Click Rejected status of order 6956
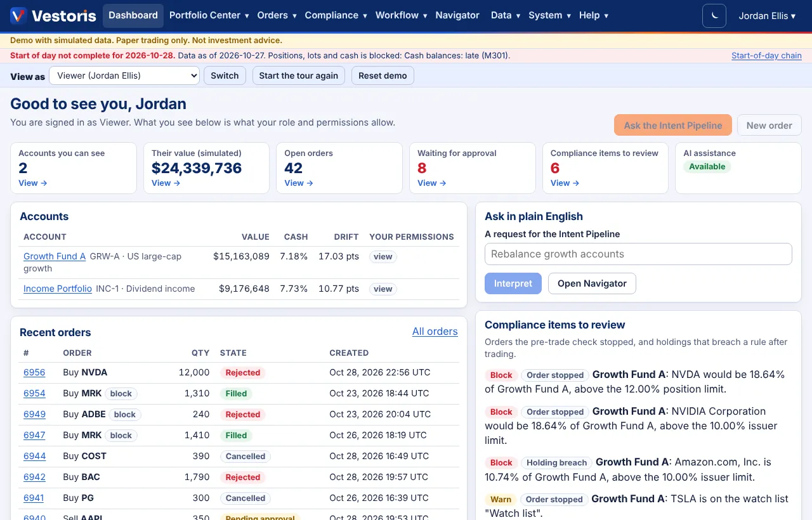This screenshot has height=520, width=812. [243, 373]
